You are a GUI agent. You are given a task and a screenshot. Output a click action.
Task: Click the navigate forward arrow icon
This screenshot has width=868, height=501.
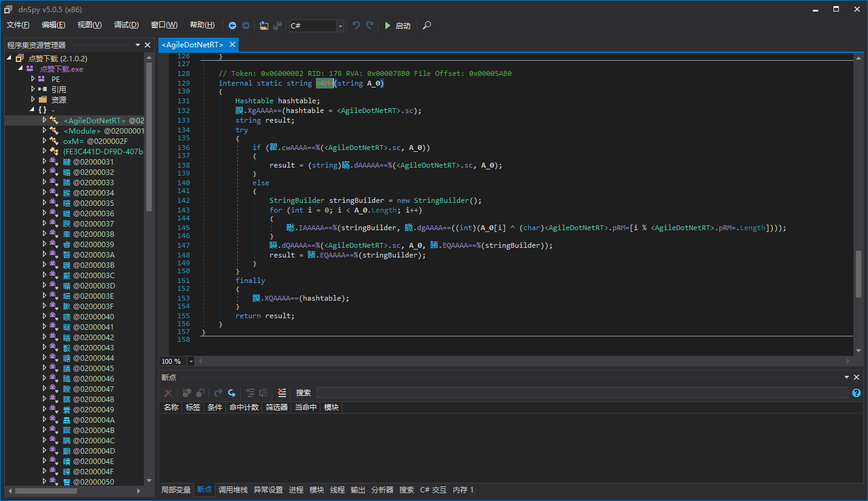245,26
